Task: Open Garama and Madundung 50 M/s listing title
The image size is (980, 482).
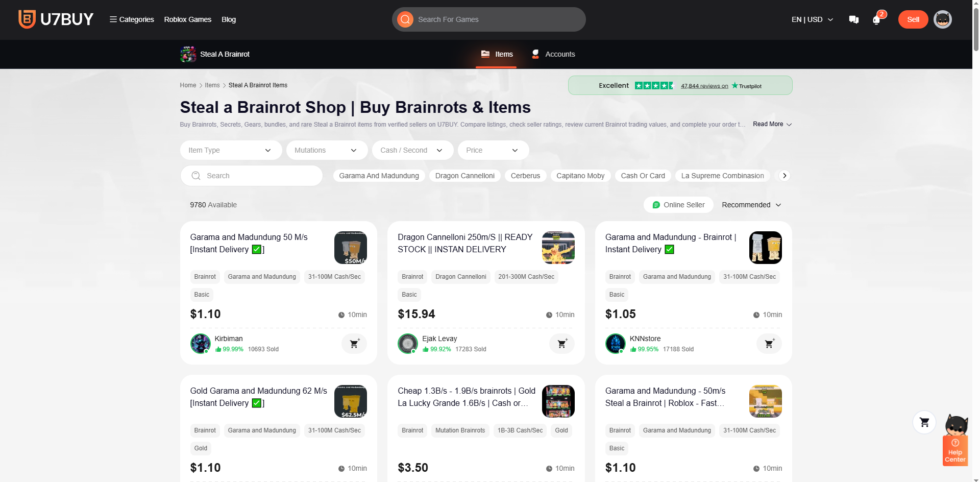Action: [x=249, y=243]
